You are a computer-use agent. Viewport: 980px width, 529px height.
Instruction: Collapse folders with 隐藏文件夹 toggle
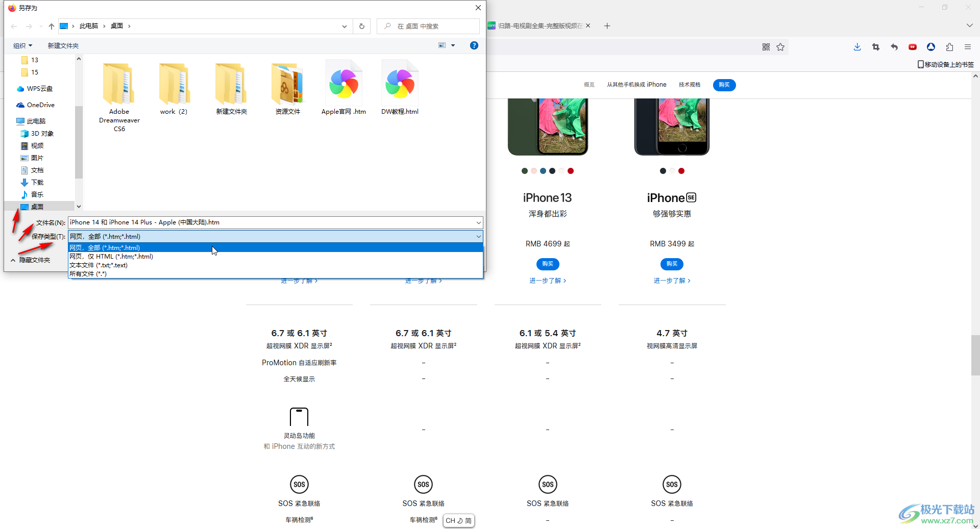tap(31, 260)
